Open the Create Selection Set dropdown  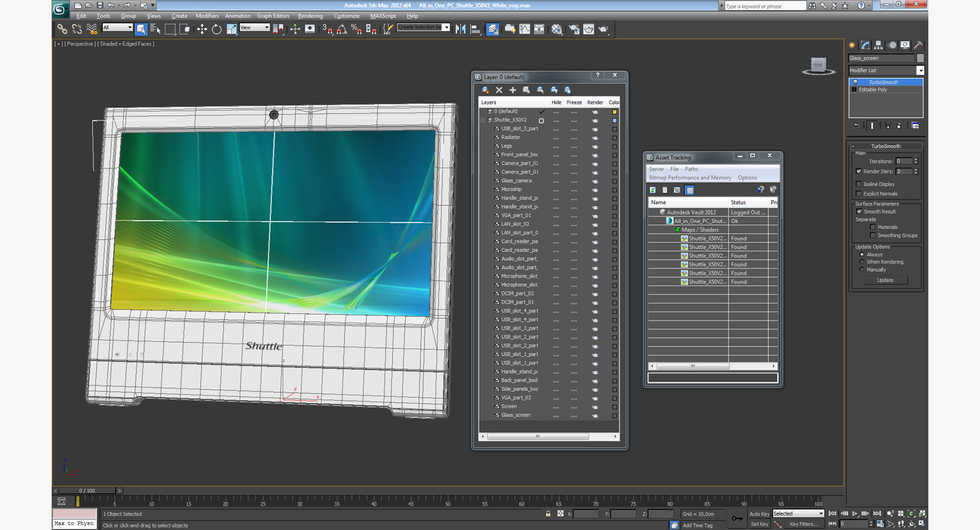click(423, 28)
